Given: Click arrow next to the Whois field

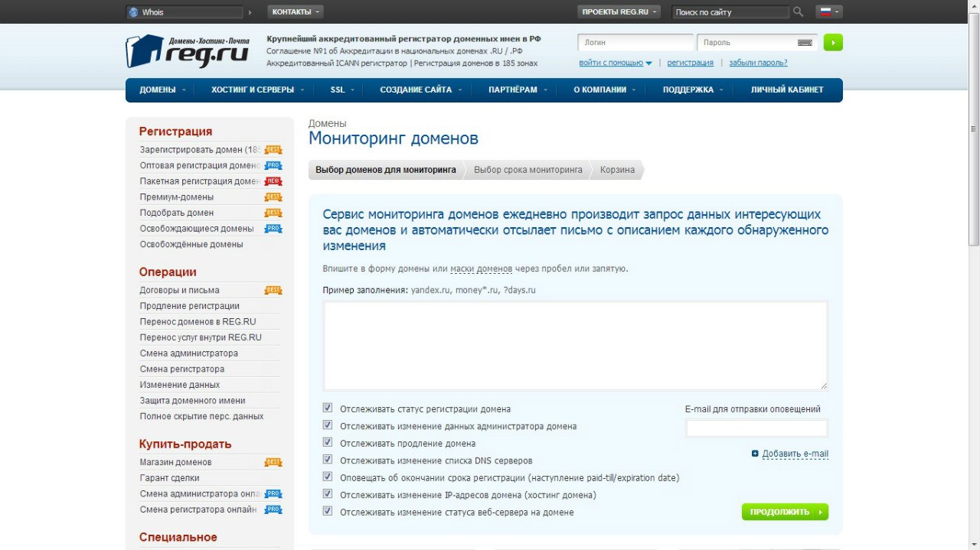Looking at the screenshot, I should (x=250, y=12).
